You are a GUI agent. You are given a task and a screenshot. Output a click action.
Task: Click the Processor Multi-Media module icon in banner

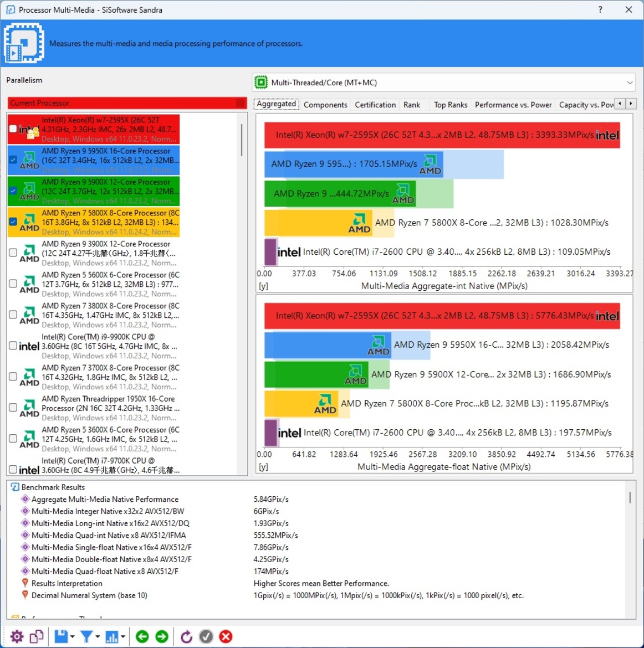(24, 43)
